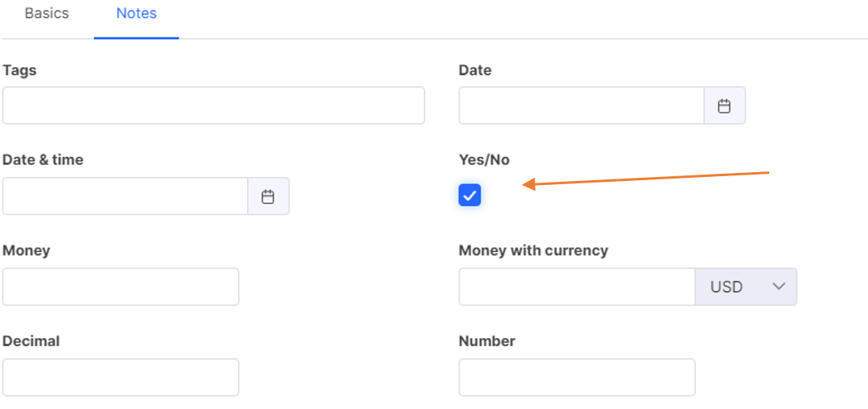
Task: Open the calendar picker for the Date field
Action: point(724,106)
